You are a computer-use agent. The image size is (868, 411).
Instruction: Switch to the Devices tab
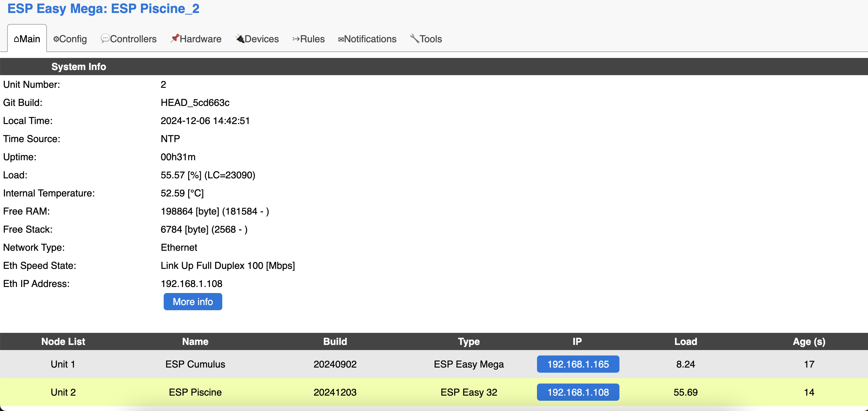pos(262,39)
